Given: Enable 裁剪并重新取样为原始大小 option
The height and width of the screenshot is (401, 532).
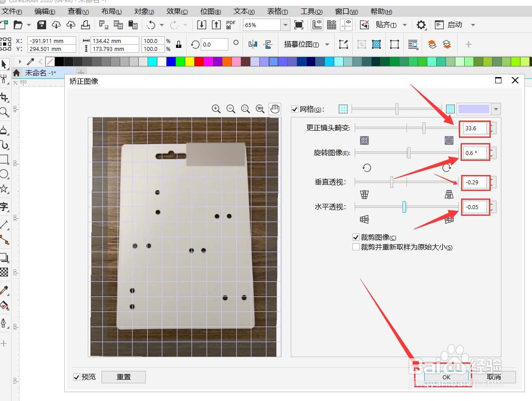Looking at the screenshot, I should 356,247.
